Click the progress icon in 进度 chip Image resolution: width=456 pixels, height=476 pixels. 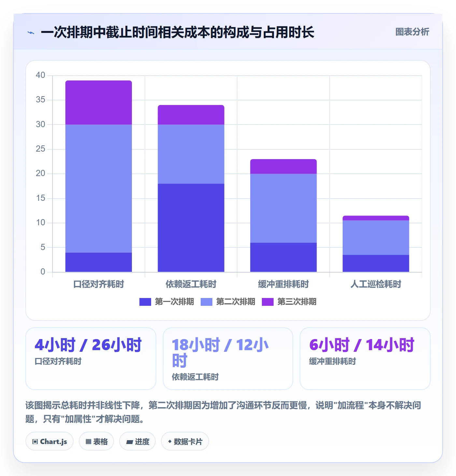pos(130,442)
